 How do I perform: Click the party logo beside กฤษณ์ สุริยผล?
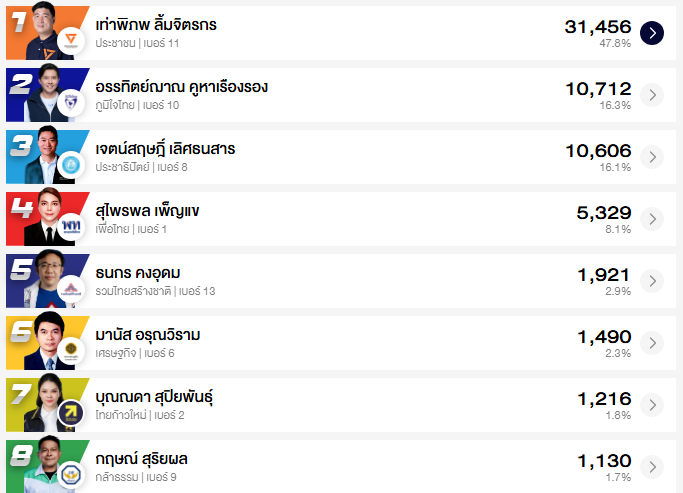pyautogui.click(x=71, y=474)
